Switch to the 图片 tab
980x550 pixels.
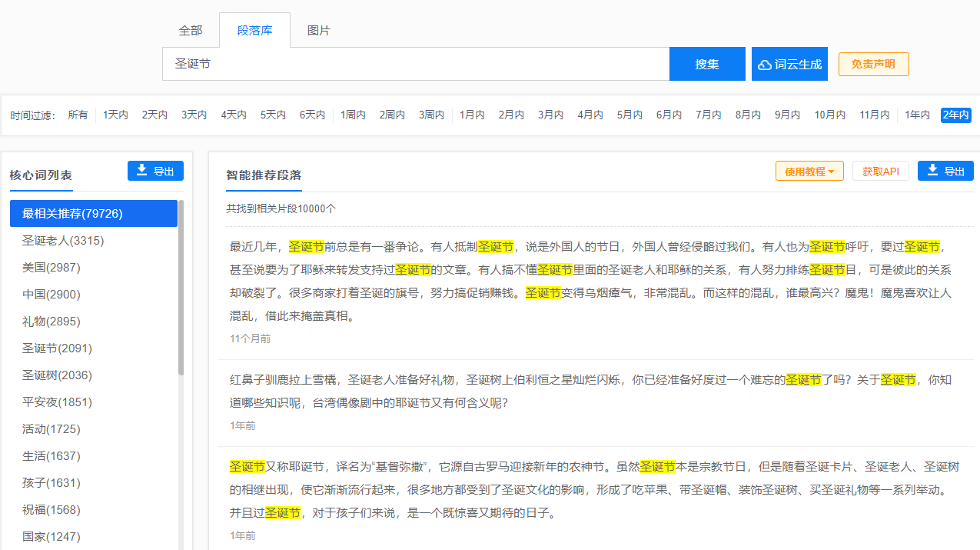point(318,30)
